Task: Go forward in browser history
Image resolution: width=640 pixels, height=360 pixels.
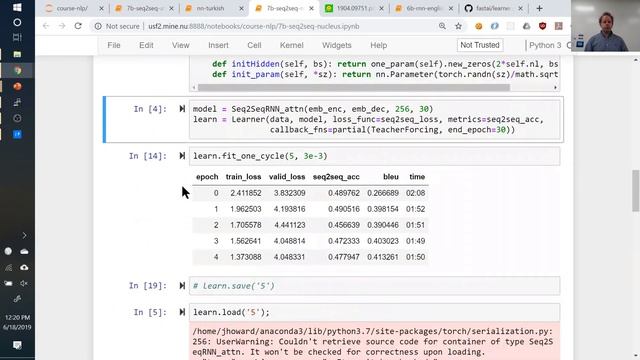Action: (62, 26)
